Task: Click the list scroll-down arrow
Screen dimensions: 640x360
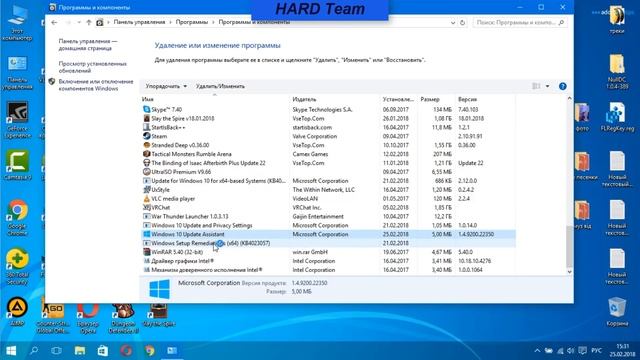Action: [569, 272]
